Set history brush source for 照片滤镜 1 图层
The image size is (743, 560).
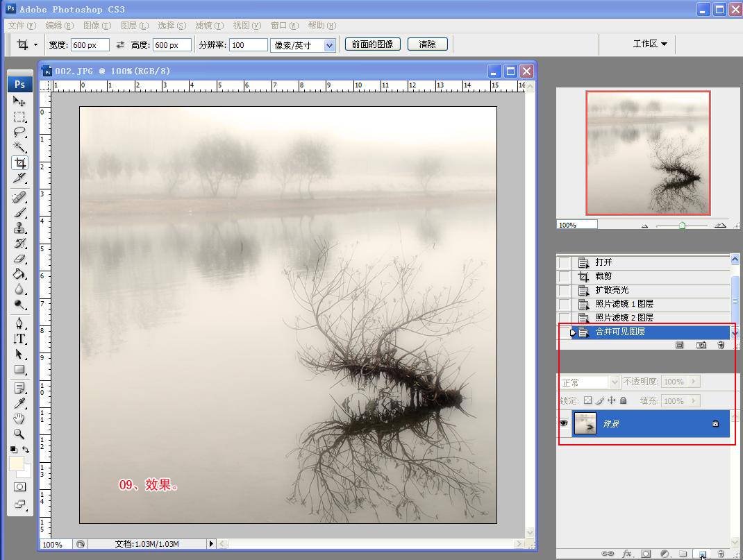point(564,303)
